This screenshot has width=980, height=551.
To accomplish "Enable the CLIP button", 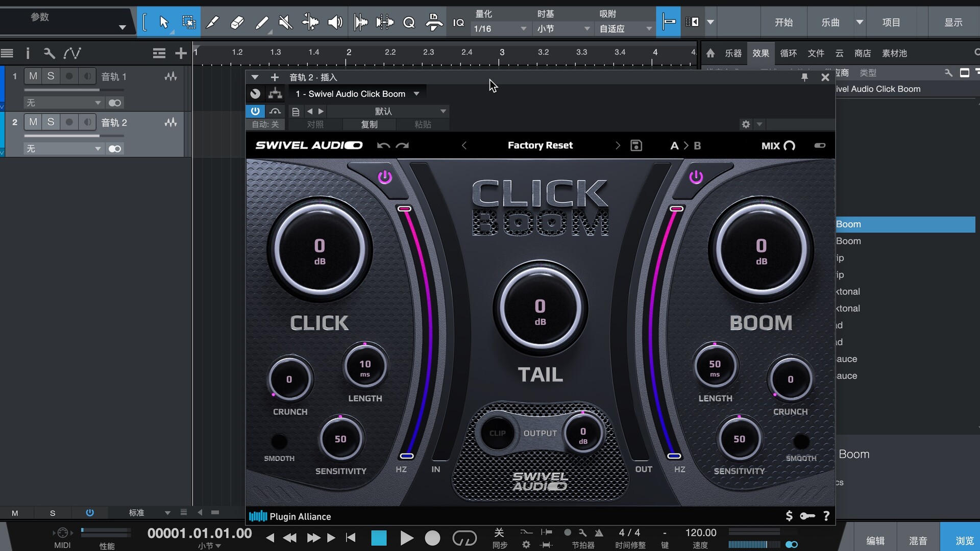I will point(497,433).
